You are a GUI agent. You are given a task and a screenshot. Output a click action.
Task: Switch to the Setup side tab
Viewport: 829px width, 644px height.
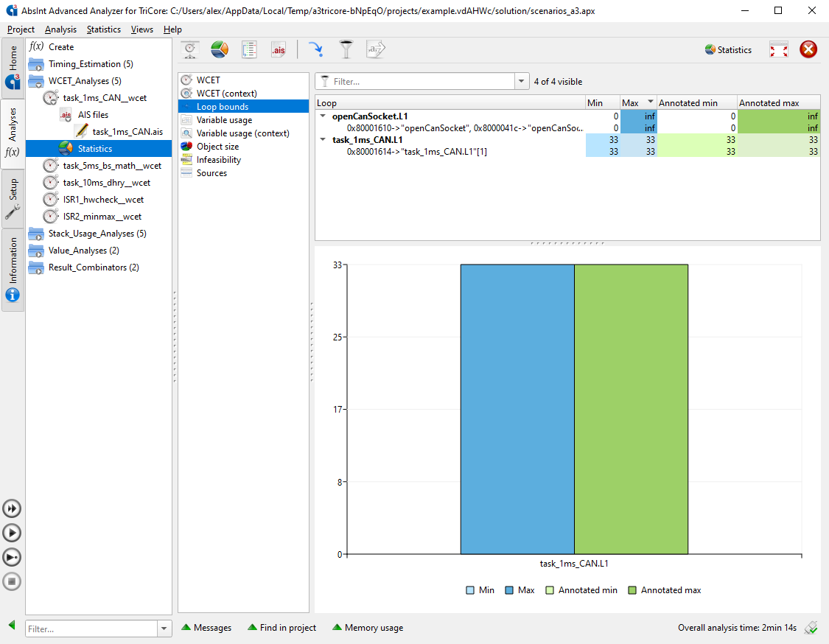(x=13, y=199)
